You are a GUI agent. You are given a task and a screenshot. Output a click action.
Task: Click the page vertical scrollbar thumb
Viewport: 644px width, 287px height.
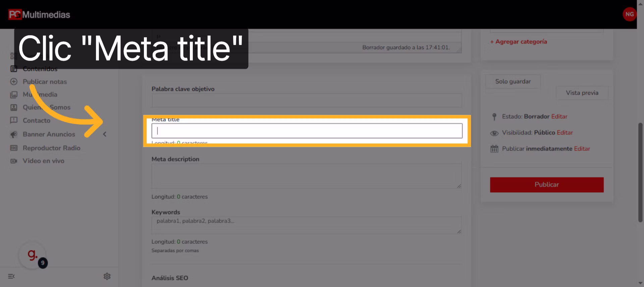pos(640,172)
